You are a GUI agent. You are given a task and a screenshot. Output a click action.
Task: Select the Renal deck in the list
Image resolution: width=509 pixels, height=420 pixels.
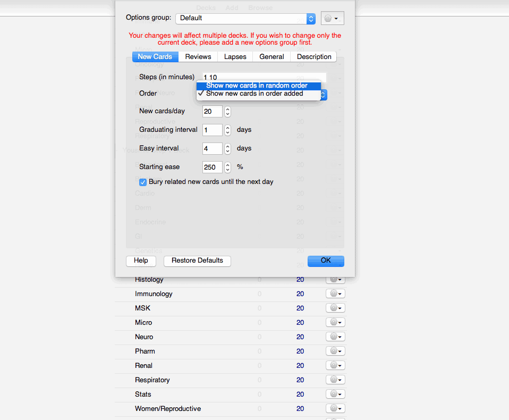tap(143, 366)
